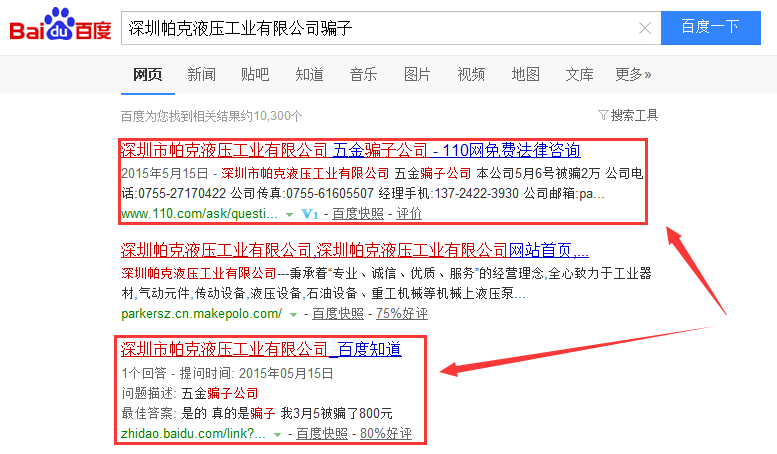Click the V1 badge on the 110.com result
This screenshot has height=454, width=777.
[x=310, y=214]
